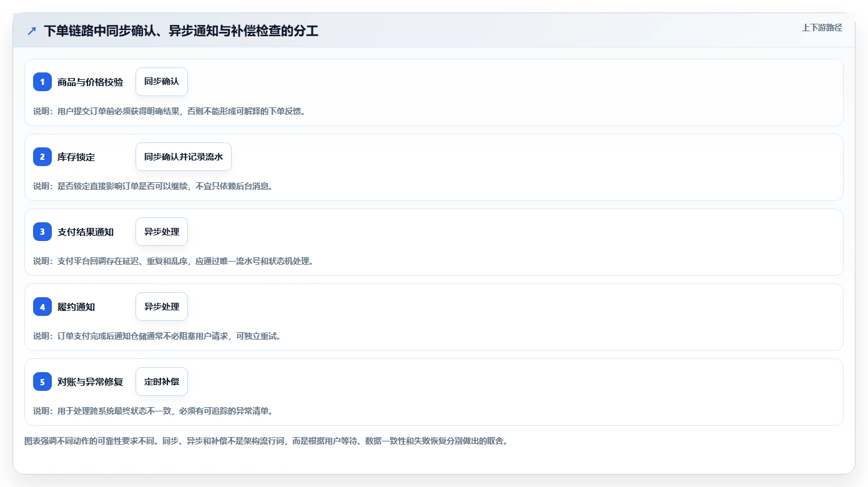Click the step 2 number badge
Image resolution: width=868 pixels, height=487 pixels.
tap(42, 157)
